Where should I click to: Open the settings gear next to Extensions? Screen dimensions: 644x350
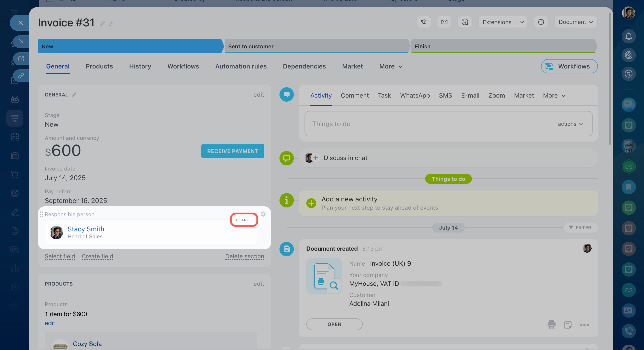point(541,22)
